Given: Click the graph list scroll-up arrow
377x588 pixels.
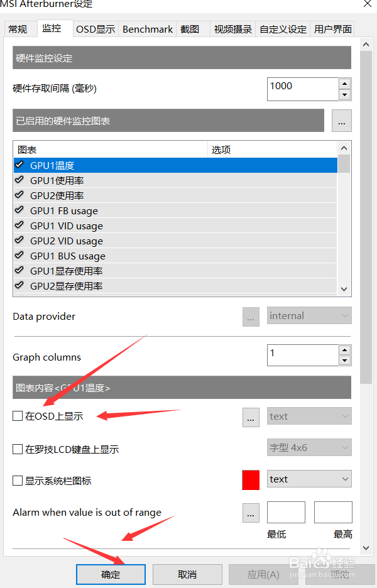Looking at the screenshot, I should coord(344,148).
